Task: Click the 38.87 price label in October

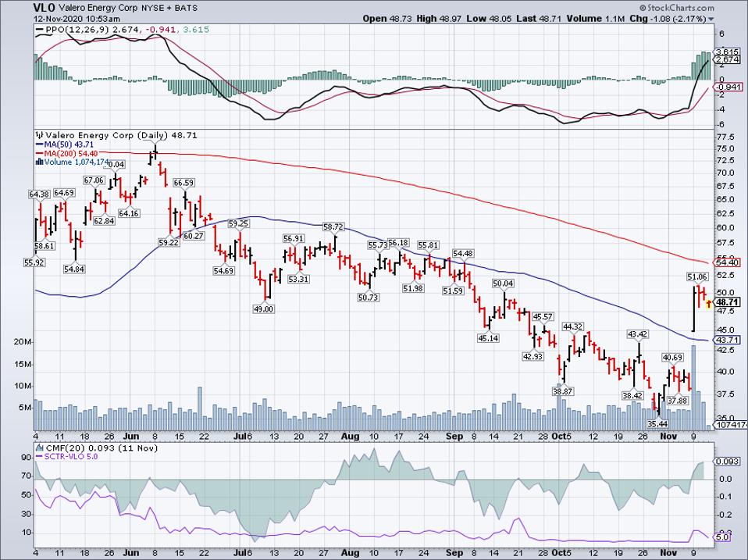Action: pos(562,391)
